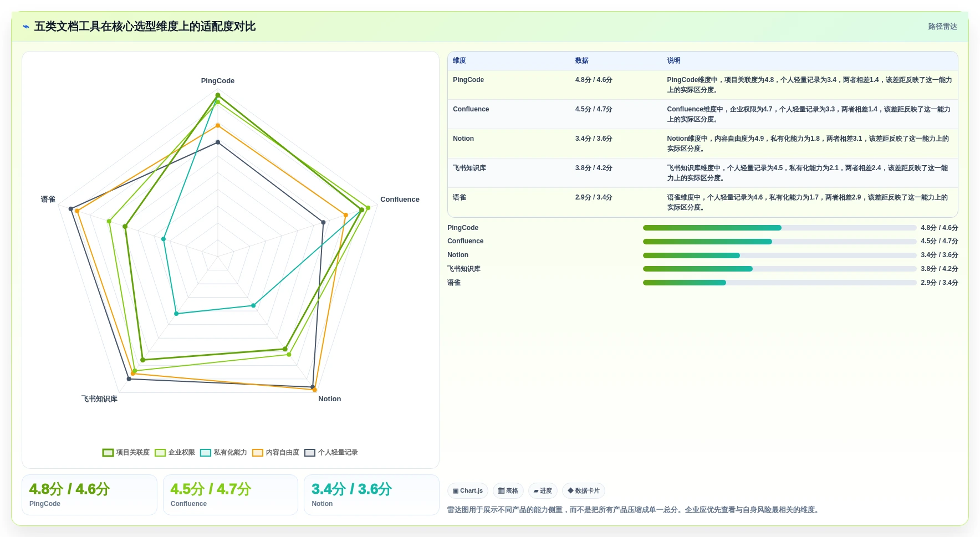Click the 语雀 progress bar
The image size is (980, 537).
779,283
